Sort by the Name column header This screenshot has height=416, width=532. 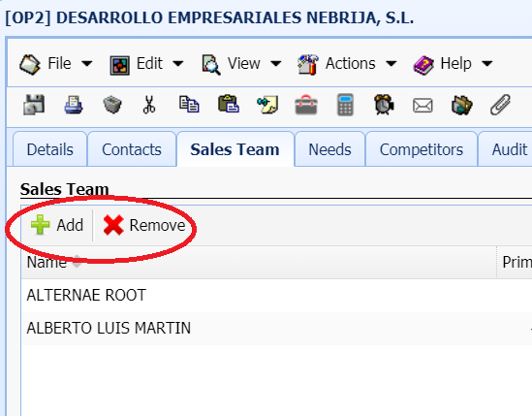click(47, 262)
